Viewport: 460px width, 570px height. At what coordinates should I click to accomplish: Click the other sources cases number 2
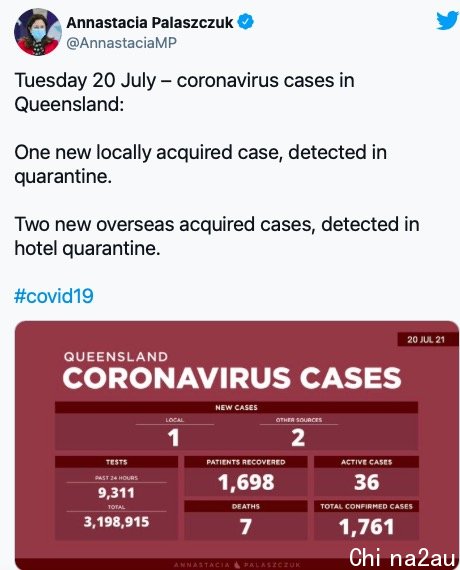pos(298,438)
